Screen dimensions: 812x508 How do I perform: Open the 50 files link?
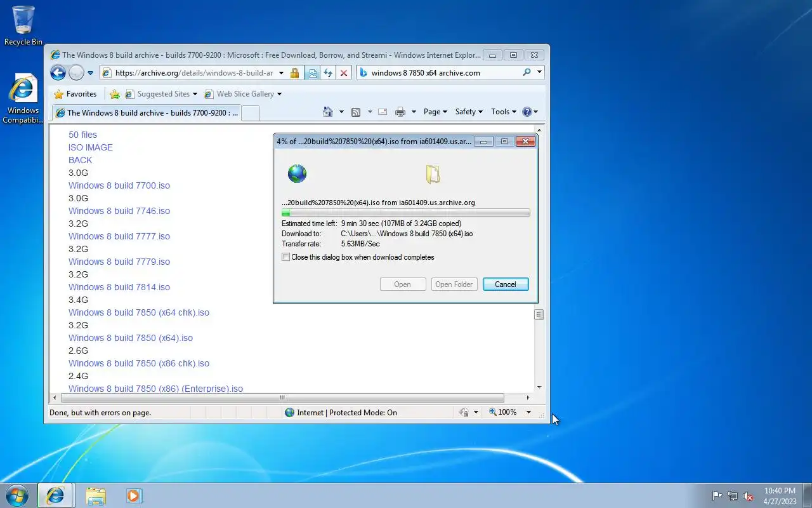pyautogui.click(x=82, y=135)
